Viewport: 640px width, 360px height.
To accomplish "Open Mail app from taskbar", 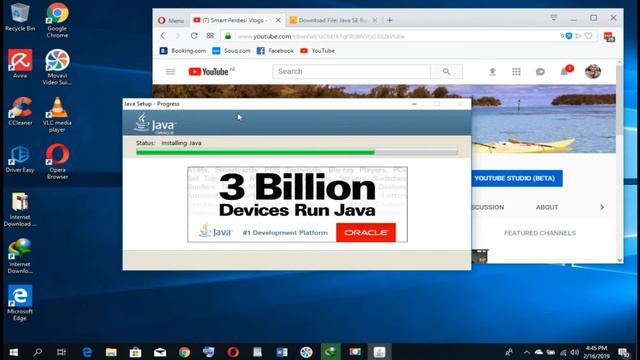I will (160, 352).
